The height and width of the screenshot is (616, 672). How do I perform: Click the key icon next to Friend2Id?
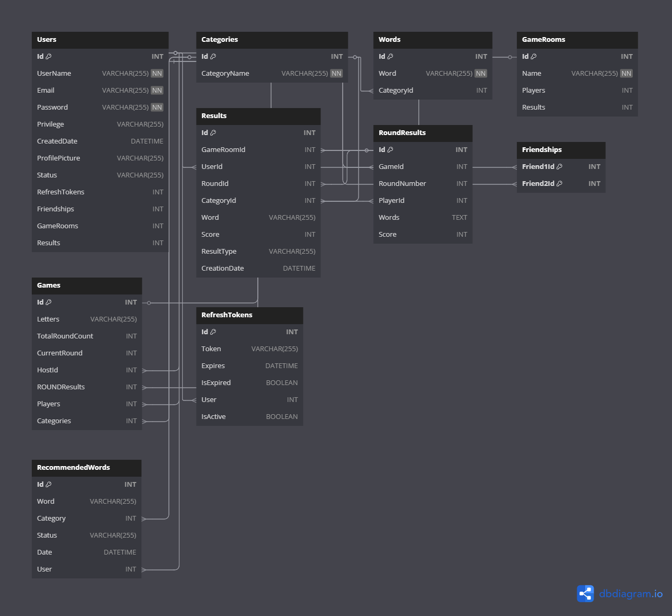pos(560,184)
